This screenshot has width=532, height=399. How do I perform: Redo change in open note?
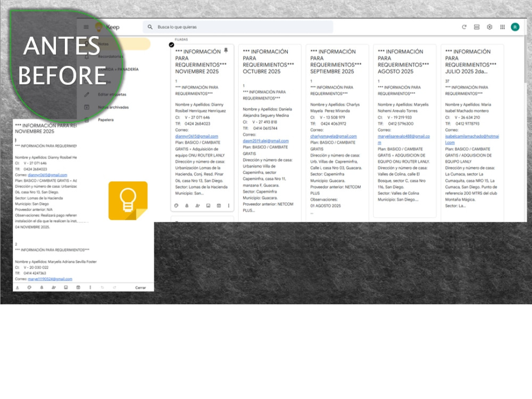114,287
